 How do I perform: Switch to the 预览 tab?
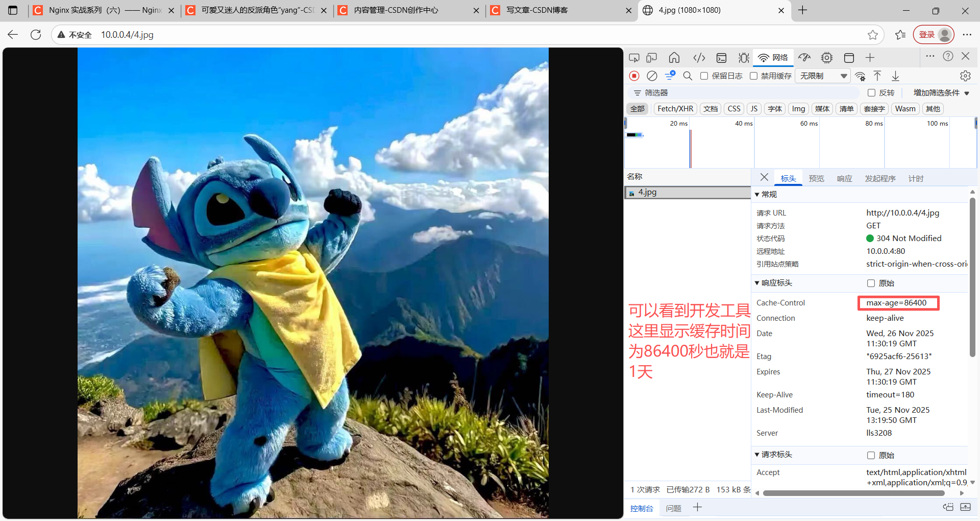point(816,178)
